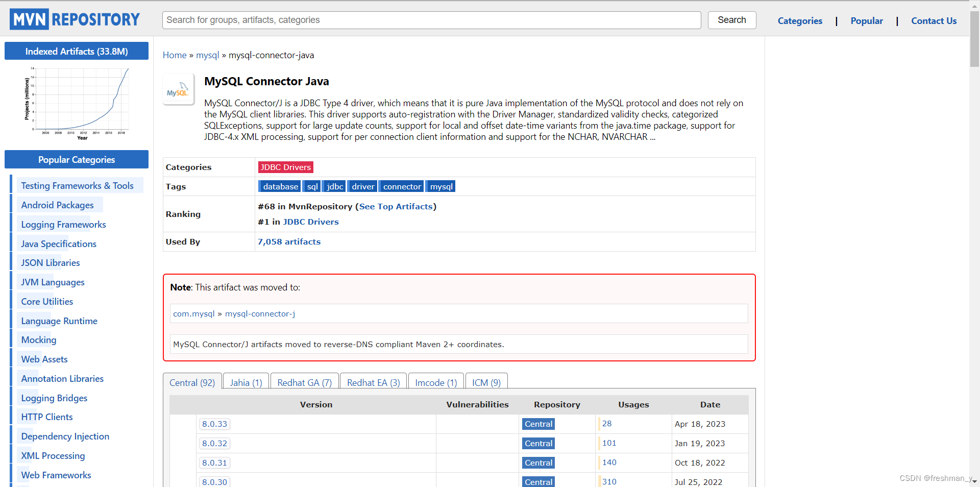Open XML Processing category
The image size is (980, 487).
[53, 455]
